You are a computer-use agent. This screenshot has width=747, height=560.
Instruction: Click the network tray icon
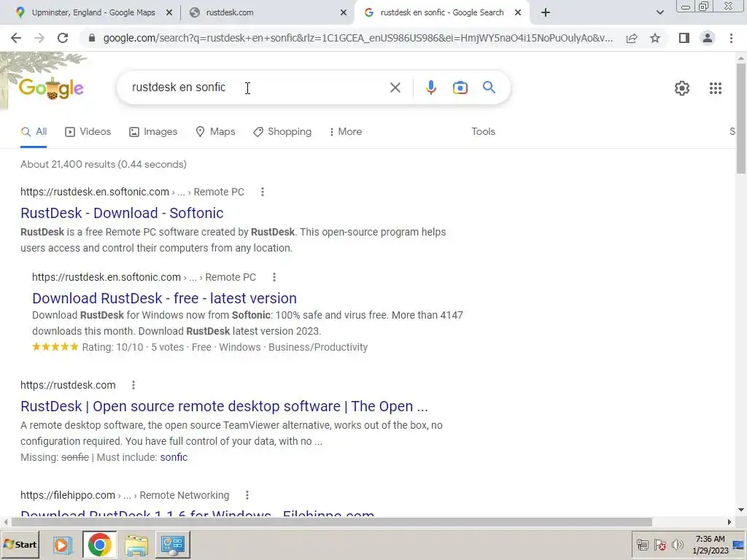[642, 544]
